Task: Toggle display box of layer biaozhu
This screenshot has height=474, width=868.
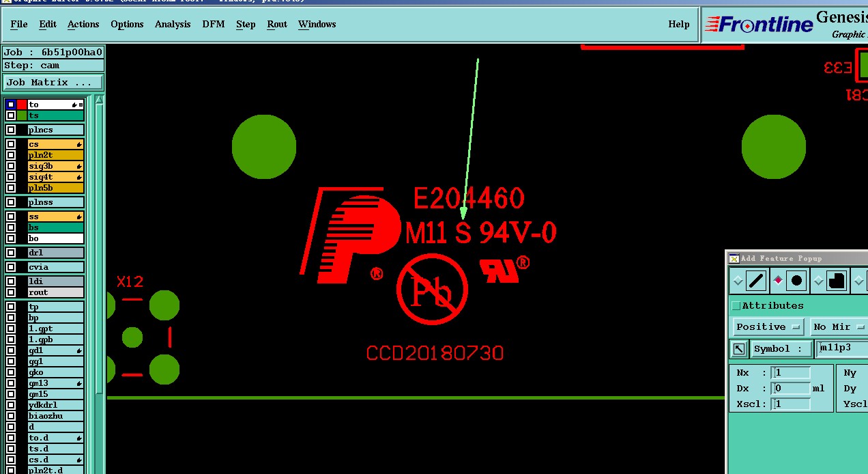Action: 11,416
